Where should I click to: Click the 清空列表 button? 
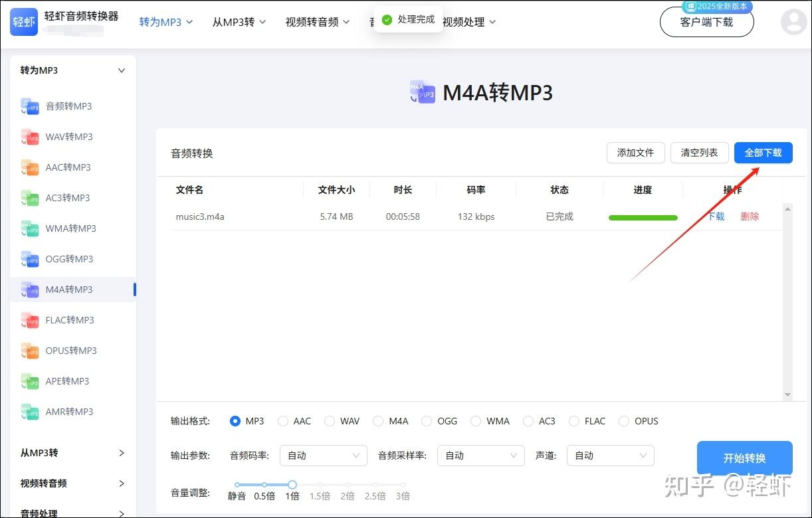point(699,153)
